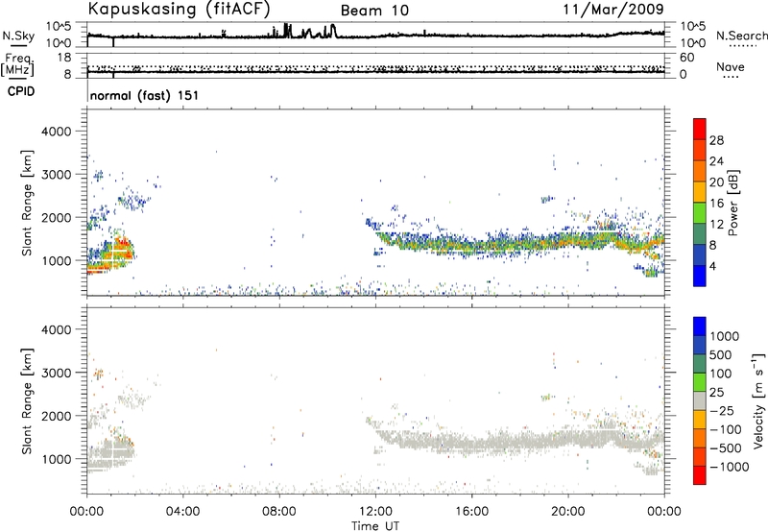Click the '18' frequency axis tick

pos(64,58)
